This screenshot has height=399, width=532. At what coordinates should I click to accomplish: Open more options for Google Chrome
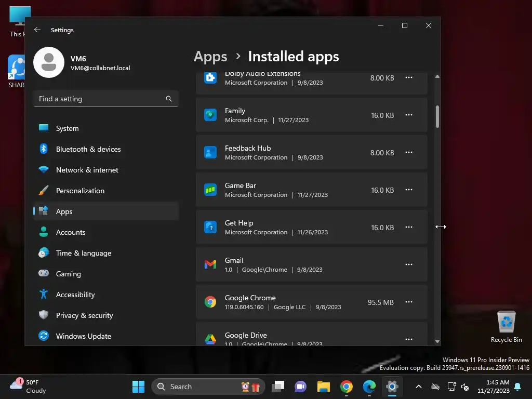point(409,302)
